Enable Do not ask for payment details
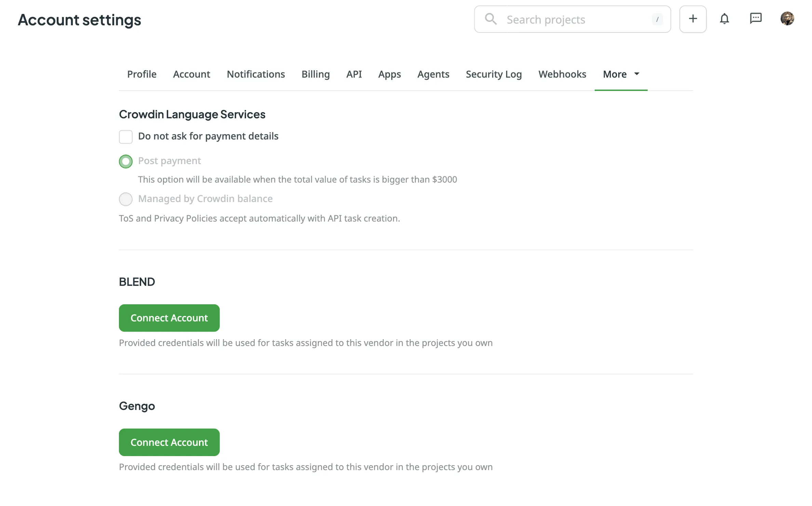The image size is (812, 506). (126, 136)
